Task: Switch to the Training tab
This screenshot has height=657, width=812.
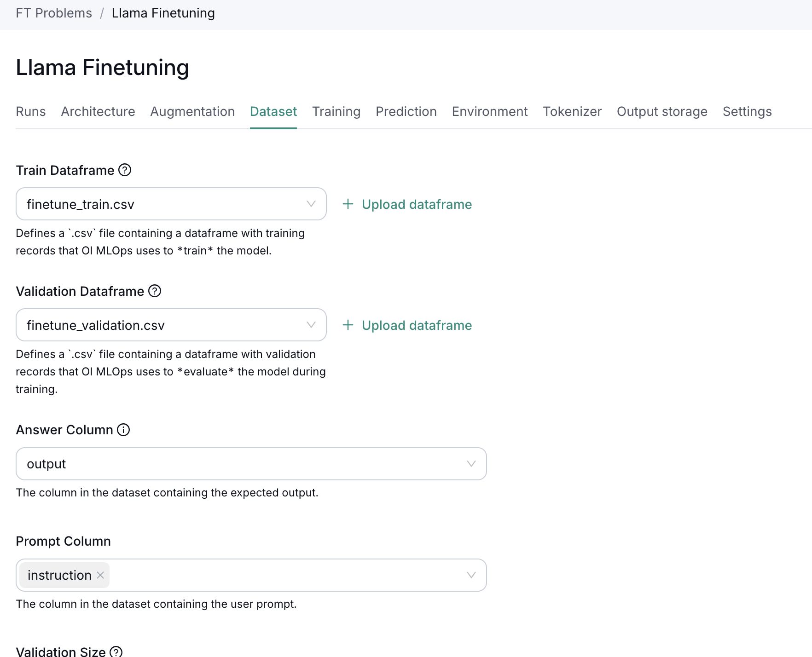Action: tap(336, 111)
